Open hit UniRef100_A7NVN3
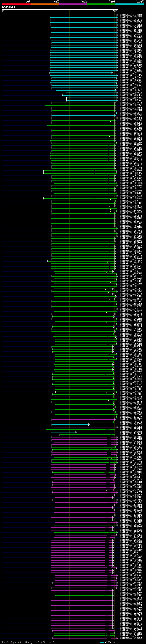This screenshot has width=146, height=644. tap(131, 15)
